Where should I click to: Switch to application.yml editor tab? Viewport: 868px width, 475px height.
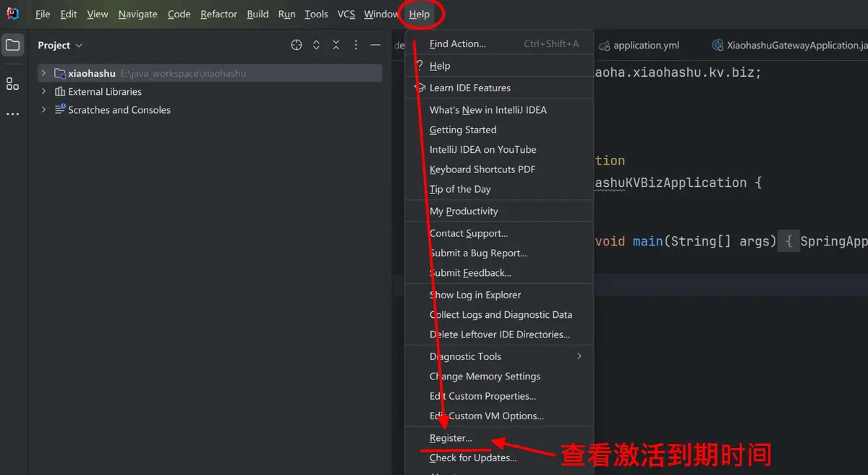(639, 45)
